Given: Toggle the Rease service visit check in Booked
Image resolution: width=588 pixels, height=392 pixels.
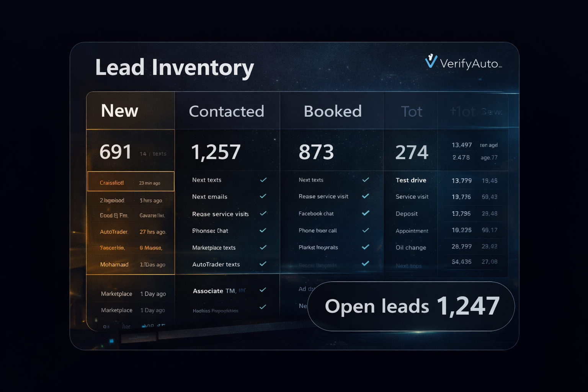Looking at the screenshot, I should click(365, 196).
